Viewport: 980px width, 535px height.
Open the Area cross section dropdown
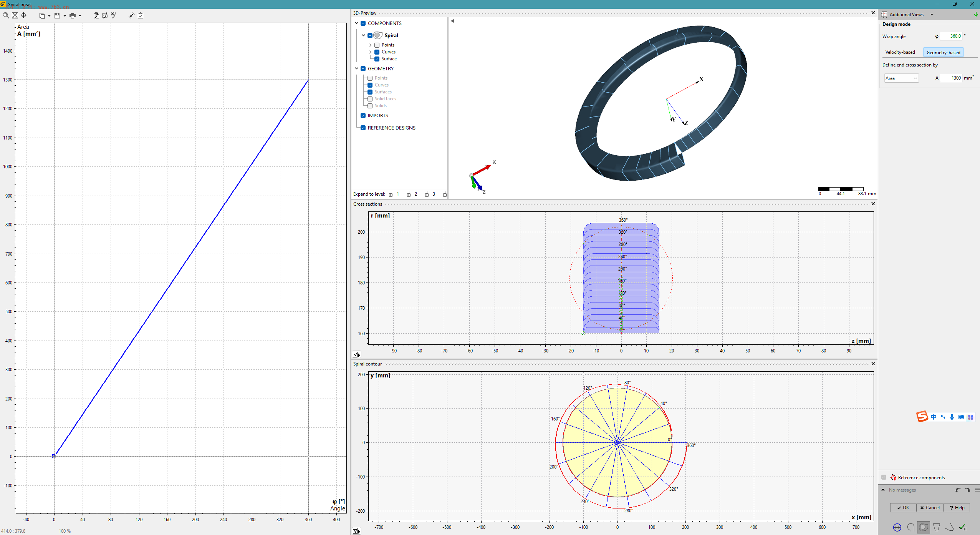tap(901, 78)
